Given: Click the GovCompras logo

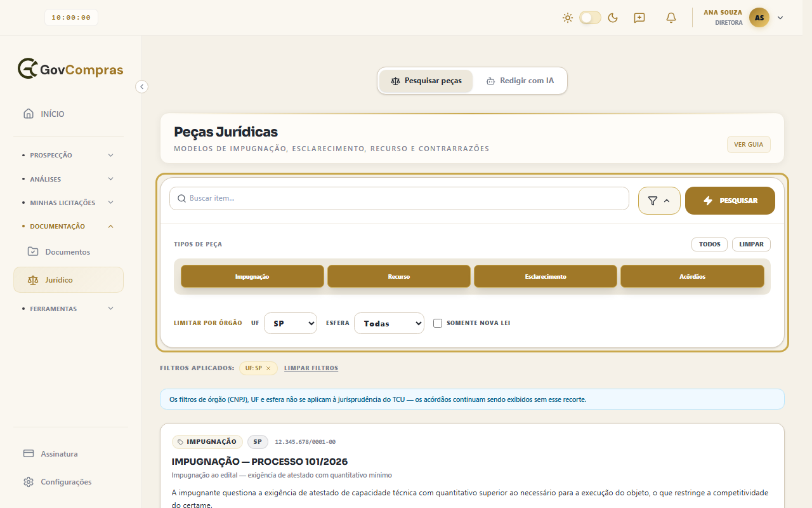Looking at the screenshot, I should tap(70, 69).
